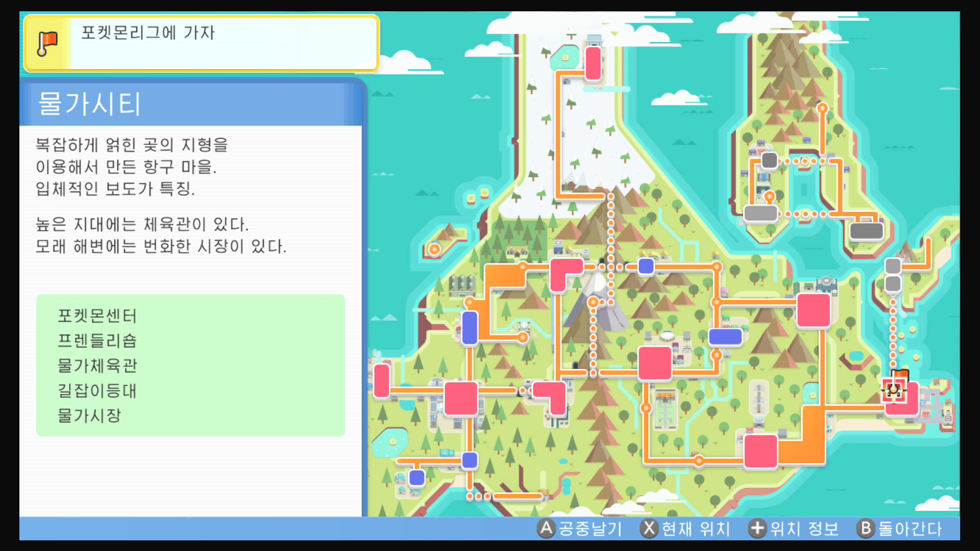
Task: Select the tall pink node on the far west coast
Action: point(382,381)
